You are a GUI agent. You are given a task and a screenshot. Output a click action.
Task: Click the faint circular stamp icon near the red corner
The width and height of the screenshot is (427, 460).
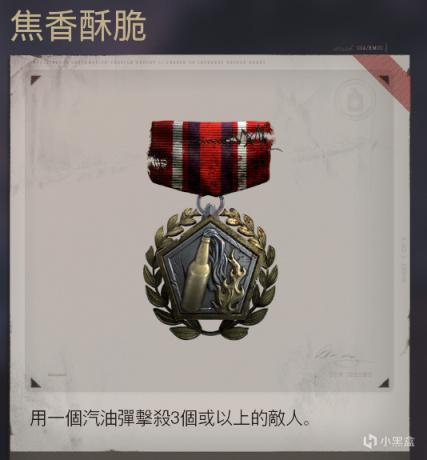[x=354, y=100]
